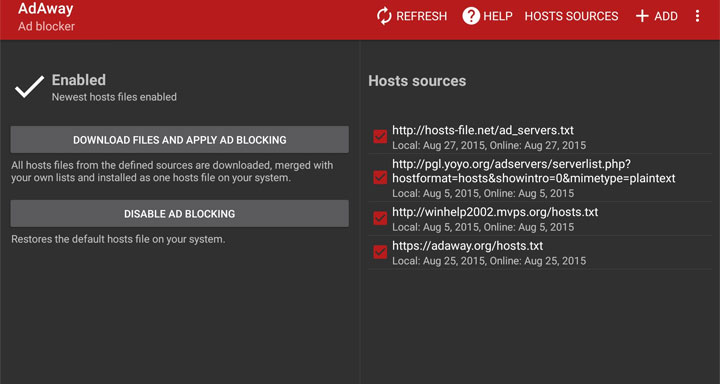The height and width of the screenshot is (384, 720).
Task: Click Disable Ad Blocking button
Action: 180,214
